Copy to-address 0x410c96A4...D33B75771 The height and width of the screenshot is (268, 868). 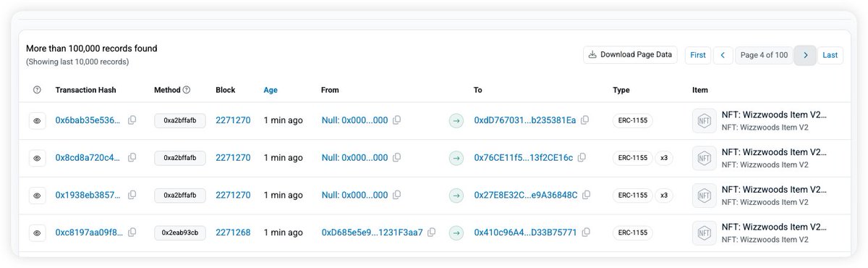tap(585, 233)
